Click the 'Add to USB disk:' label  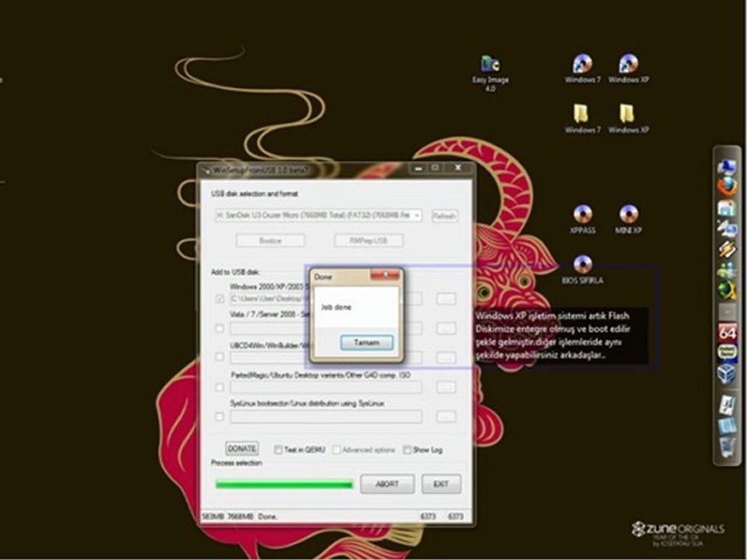235,272
